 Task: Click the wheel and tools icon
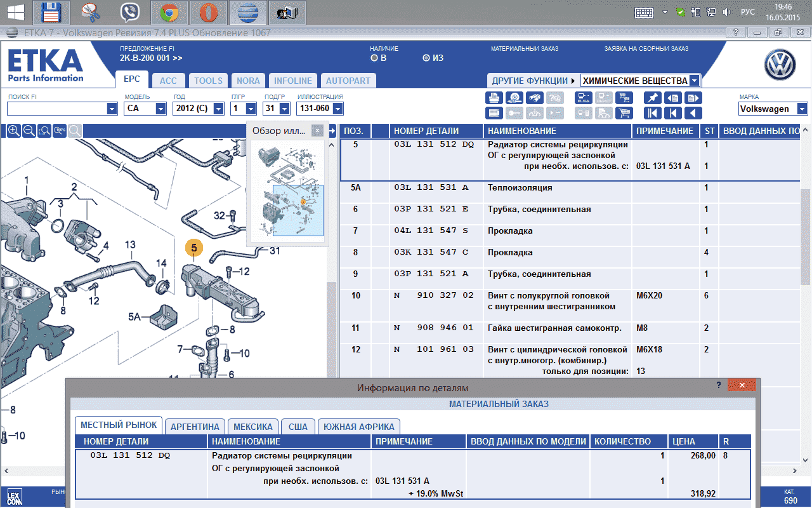point(514,98)
